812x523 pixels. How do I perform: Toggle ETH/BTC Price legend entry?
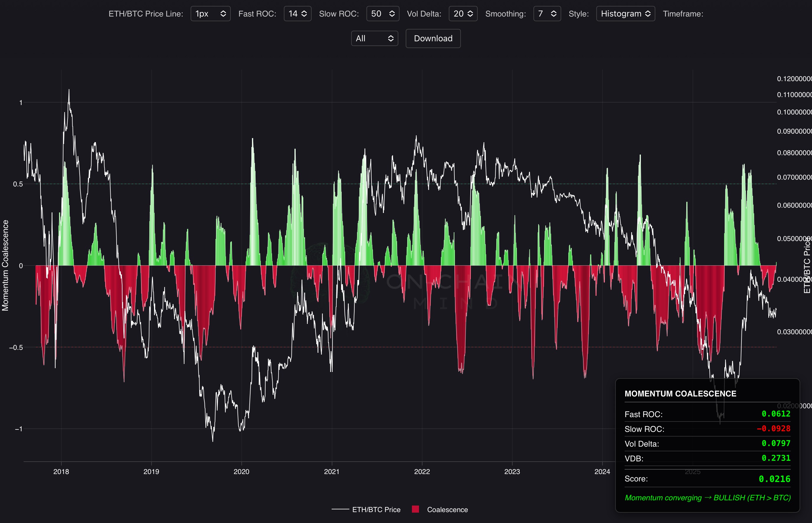(x=376, y=509)
